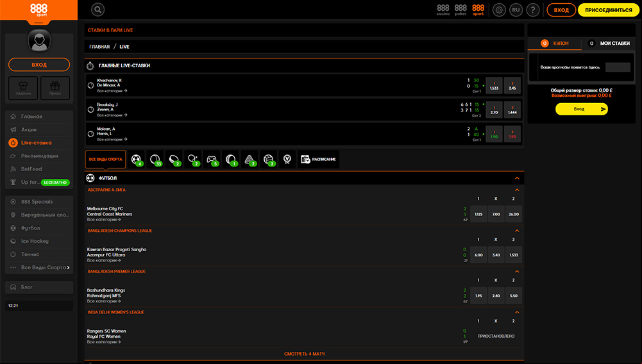Click the stopwatch icon beside Главные Live-ставки
The height and width of the screenshot is (364, 642).
[x=90, y=65]
